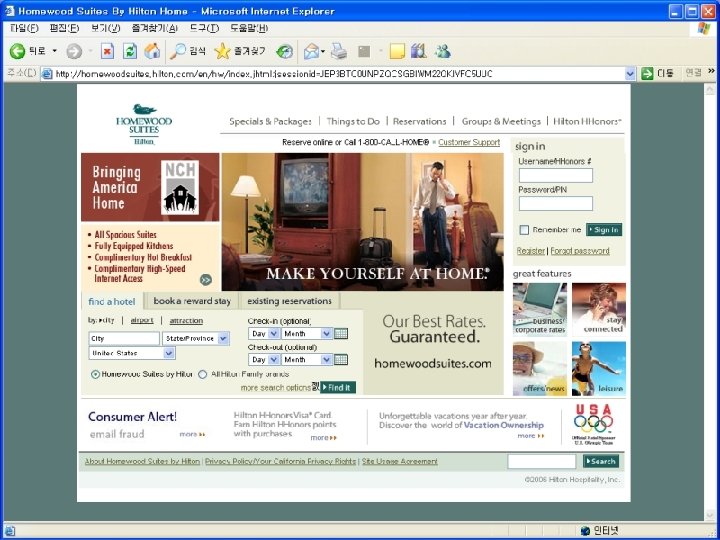720x540 pixels.
Task: Open check-out Day dropdown
Action: click(264, 360)
